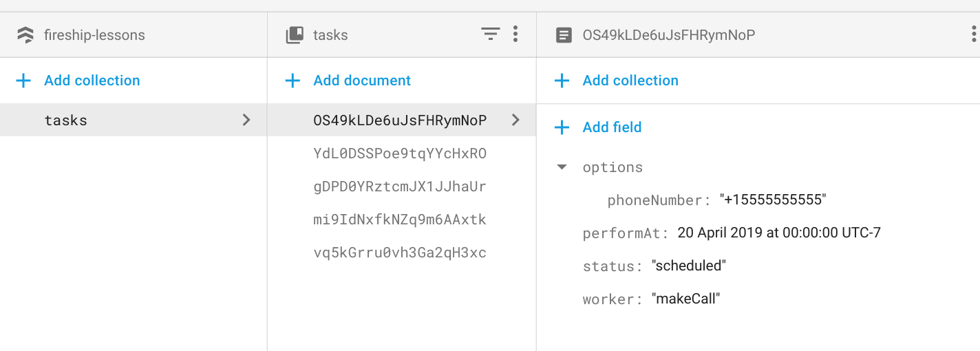Click the Firestore database icon beside fireship-lessons
Screen dimensions: 980x351
(x=25, y=35)
